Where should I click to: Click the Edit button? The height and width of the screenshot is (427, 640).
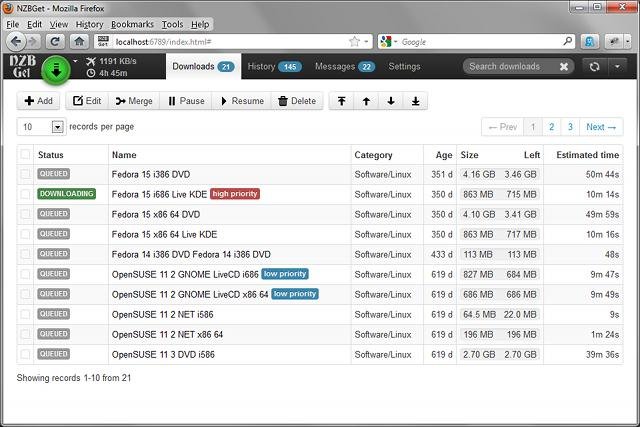(x=87, y=101)
